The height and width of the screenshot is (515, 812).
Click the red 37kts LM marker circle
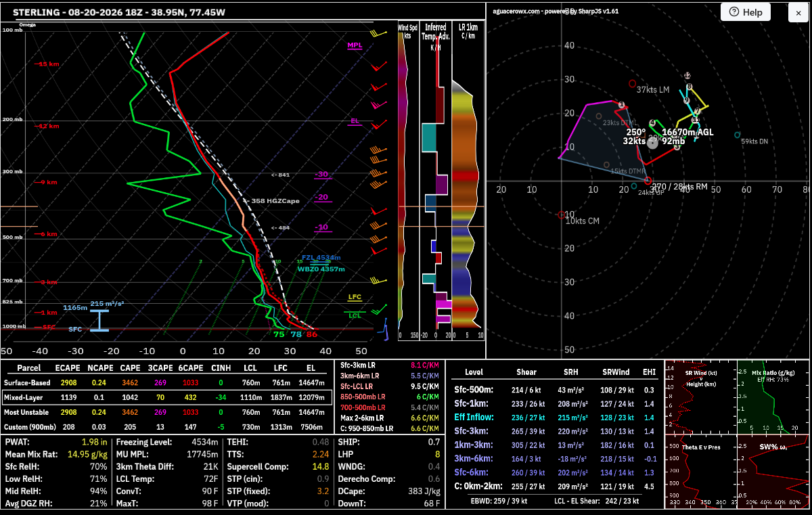click(x=632, y=84)
